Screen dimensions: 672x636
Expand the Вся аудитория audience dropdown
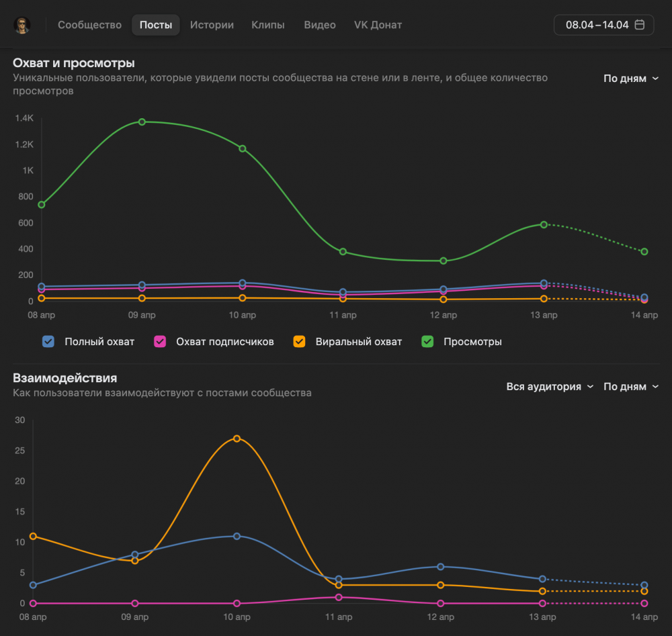pos(550,386)
